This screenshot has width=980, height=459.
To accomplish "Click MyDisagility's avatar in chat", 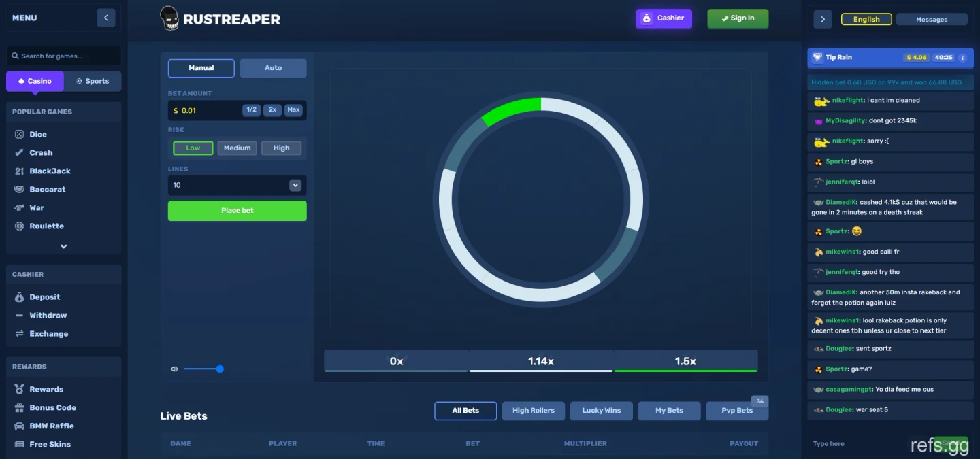I will (819, 121).
